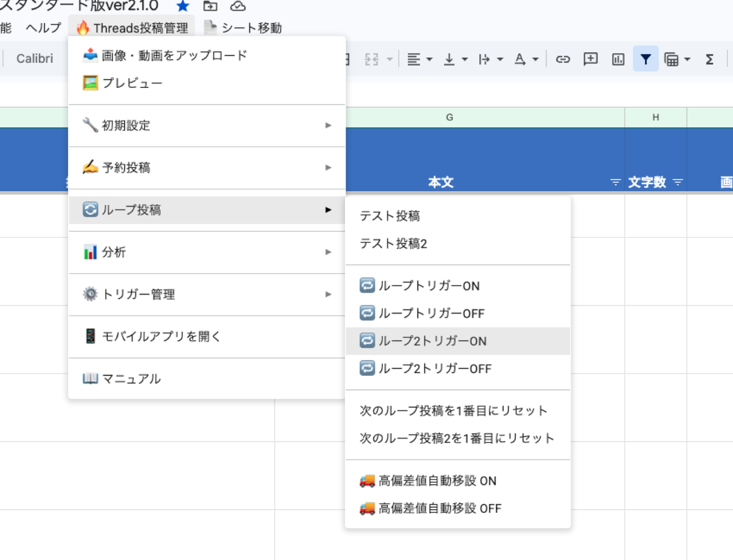Select the ループ投稿 menu entry
This screenshot has height=560, width=733.
point(207,210)
